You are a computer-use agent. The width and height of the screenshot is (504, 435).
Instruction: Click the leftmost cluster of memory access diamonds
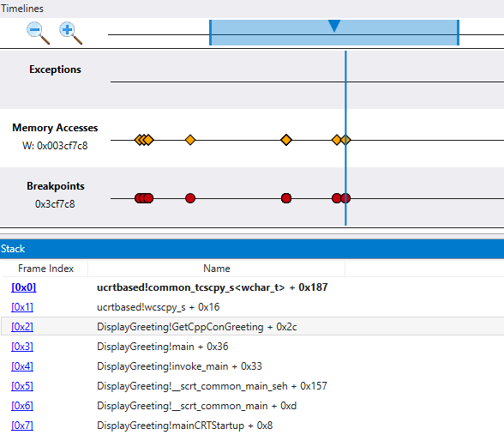pyautogui.click(x=144, y=140)
